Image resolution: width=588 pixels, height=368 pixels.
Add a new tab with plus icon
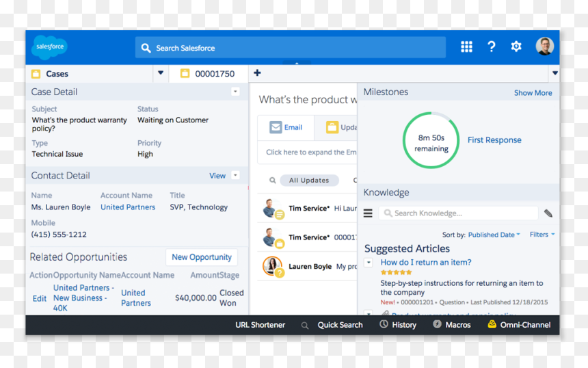tap(257, 73)
